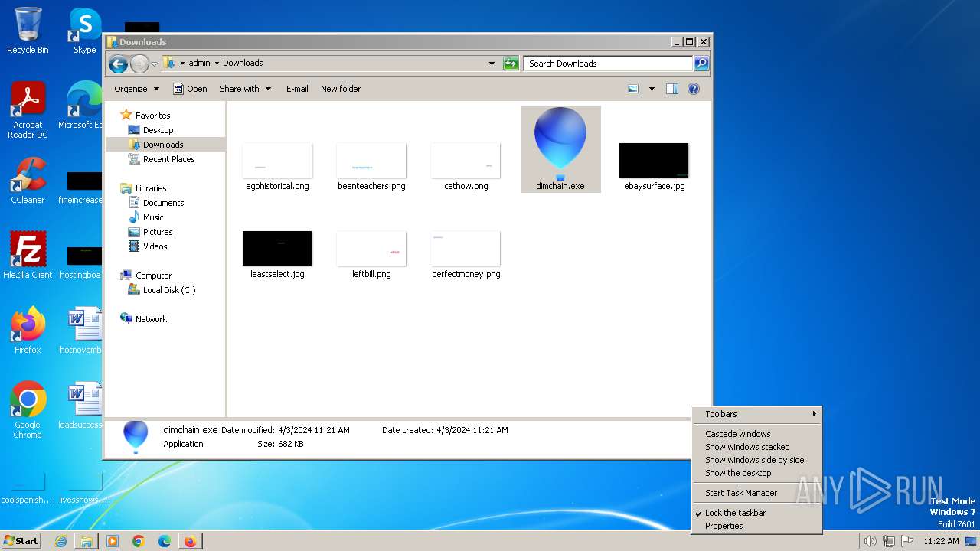This screenshot has height=551, width=980.
Task: Select Libraries in the navigation pane
Action: point(144,188)
